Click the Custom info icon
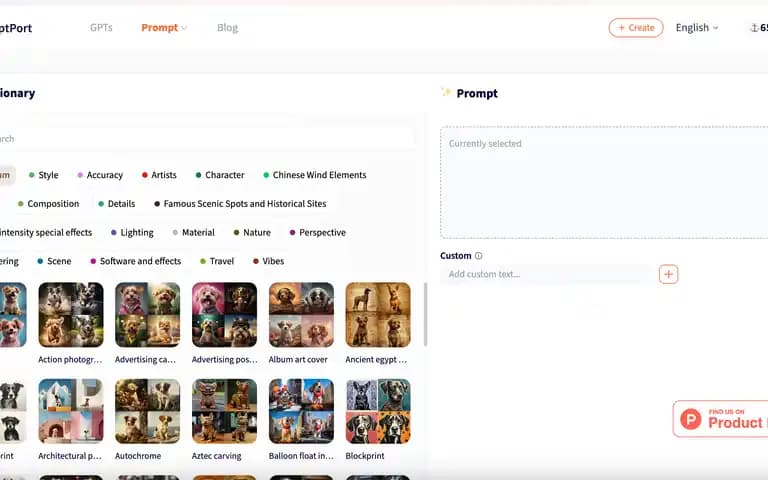 479,256
